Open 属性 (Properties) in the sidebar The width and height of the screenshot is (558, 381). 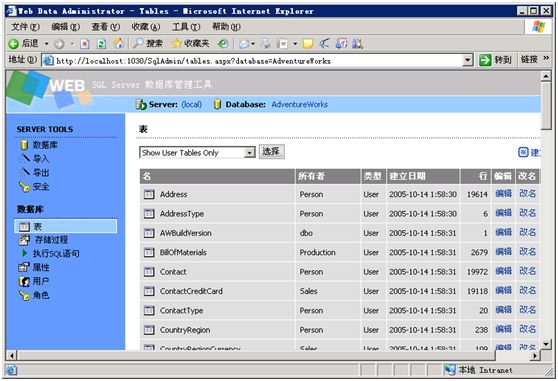(41, 268)
